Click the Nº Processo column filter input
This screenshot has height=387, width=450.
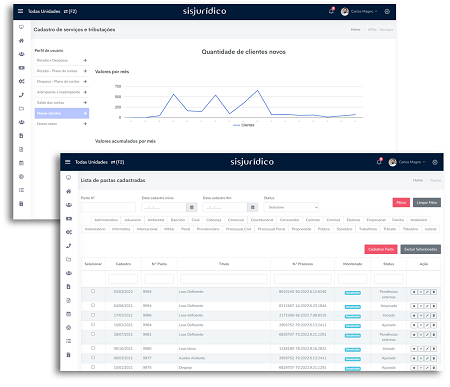(303, 279)
